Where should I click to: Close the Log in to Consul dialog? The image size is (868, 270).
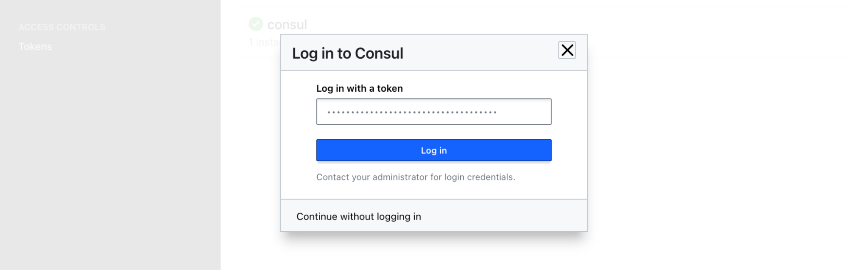point(567,50)
